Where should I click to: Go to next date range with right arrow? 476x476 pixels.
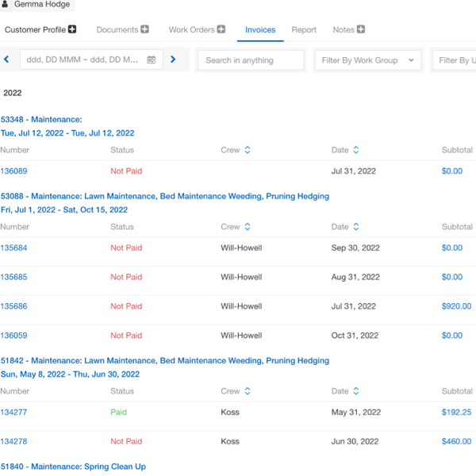coord(173,59)
